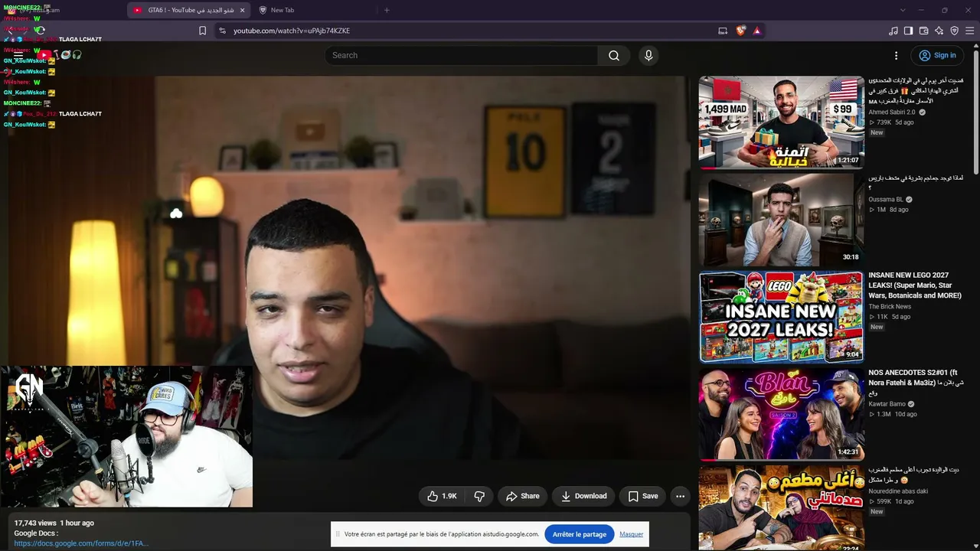The height and width of the screenshot is (551, 980).
Task: Open The Brick News channel name
Action: (890, 307)
